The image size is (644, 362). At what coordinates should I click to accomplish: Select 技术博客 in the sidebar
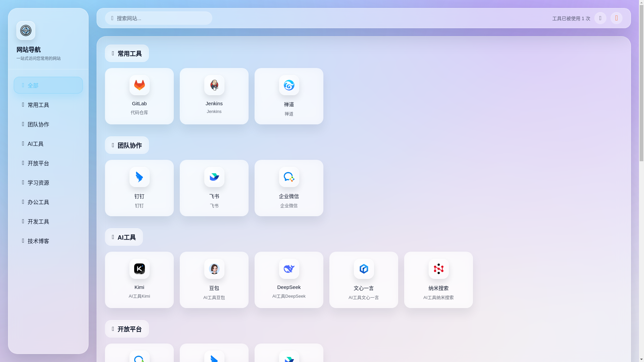48,241
